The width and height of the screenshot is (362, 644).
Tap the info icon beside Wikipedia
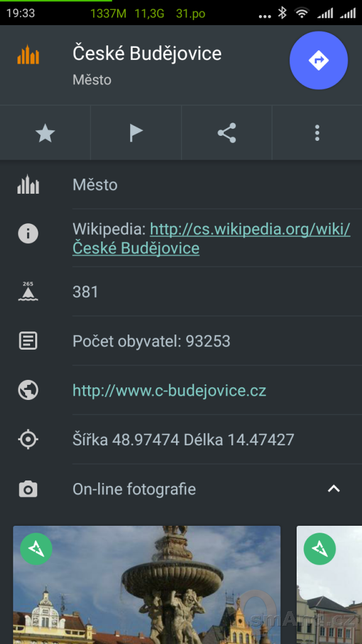point(28,234)
